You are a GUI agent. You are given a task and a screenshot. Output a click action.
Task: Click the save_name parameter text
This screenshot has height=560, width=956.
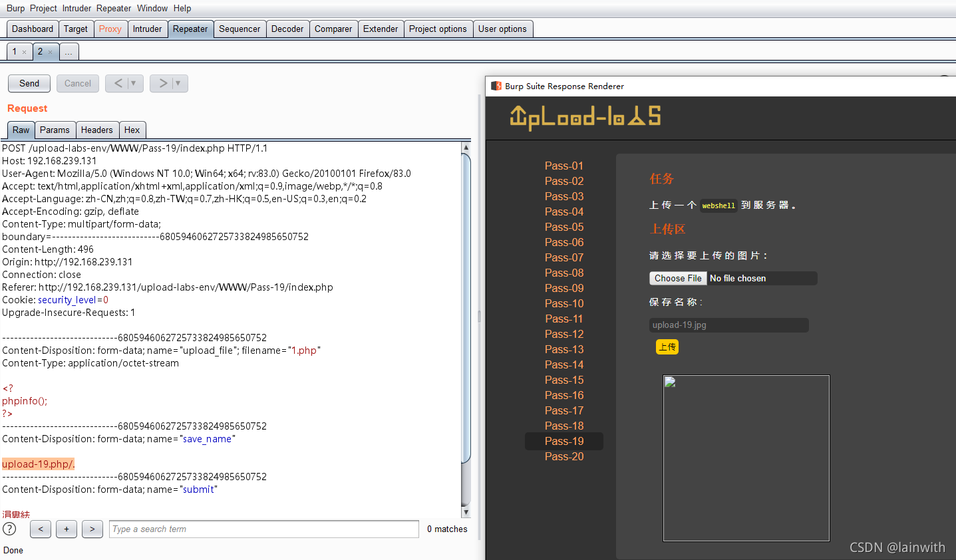tap(207, 439)
